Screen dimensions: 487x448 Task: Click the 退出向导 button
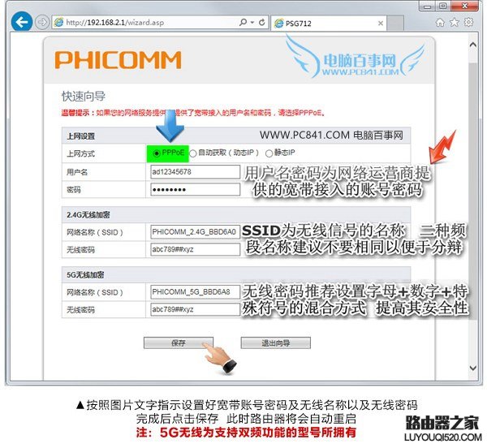[x=275, y=342]
